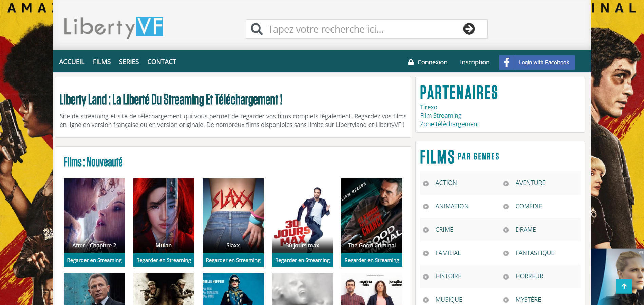Click the Facebook f logo icon

click(x=506, y=62)
